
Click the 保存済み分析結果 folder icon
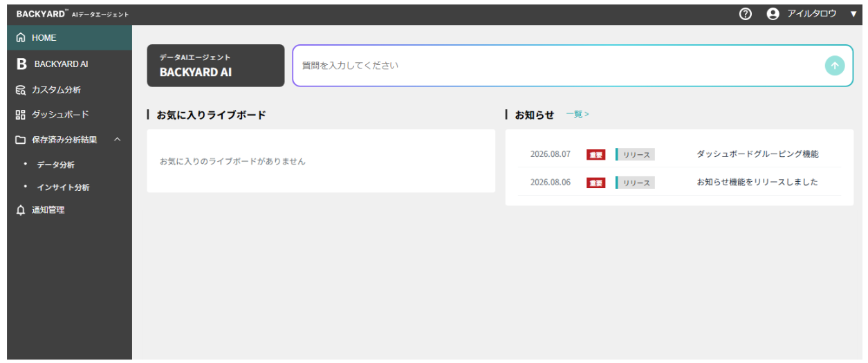click(21, 140)
